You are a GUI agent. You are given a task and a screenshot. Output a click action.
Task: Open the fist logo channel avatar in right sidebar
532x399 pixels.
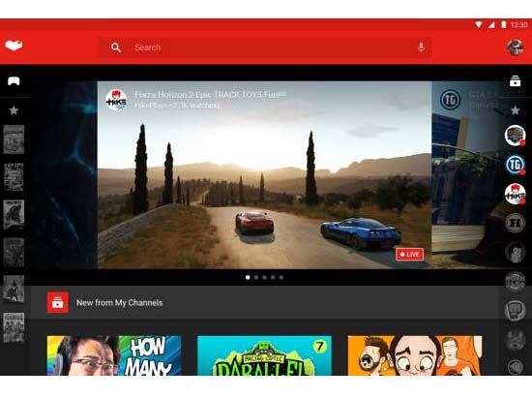tap(515, 310)
